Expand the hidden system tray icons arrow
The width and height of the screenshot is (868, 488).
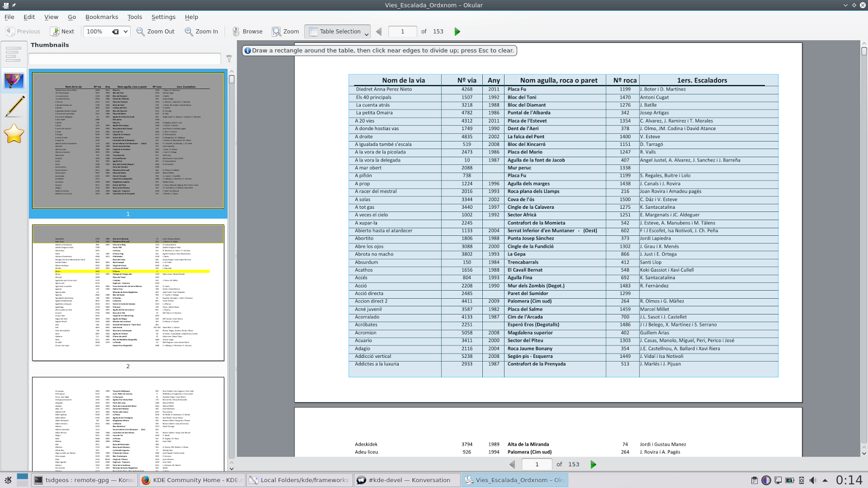click(x=825, y=480)
